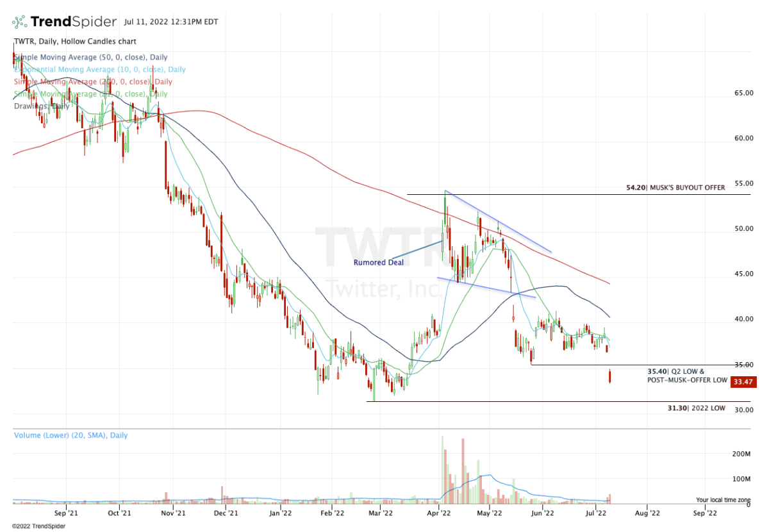Image resolution: width=769 pixels, height=532 pixels.
Task: Select the Simple Moving Average (200) legend entry
Action: (x=93, y=82)
